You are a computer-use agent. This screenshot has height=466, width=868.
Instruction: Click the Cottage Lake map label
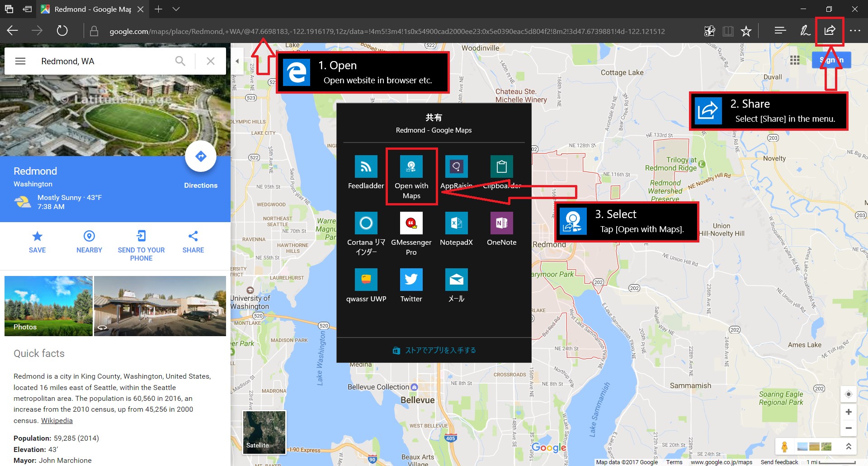622,72
